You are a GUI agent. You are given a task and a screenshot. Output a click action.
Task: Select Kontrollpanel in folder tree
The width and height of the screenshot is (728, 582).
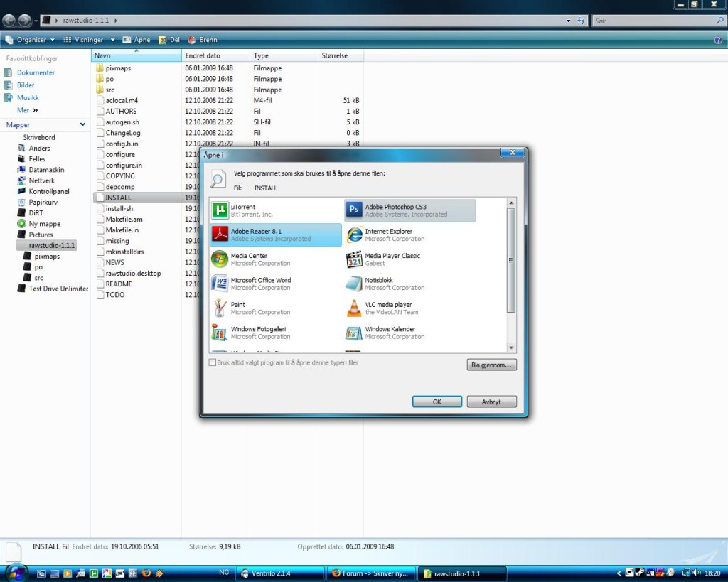tap(49, 191)
